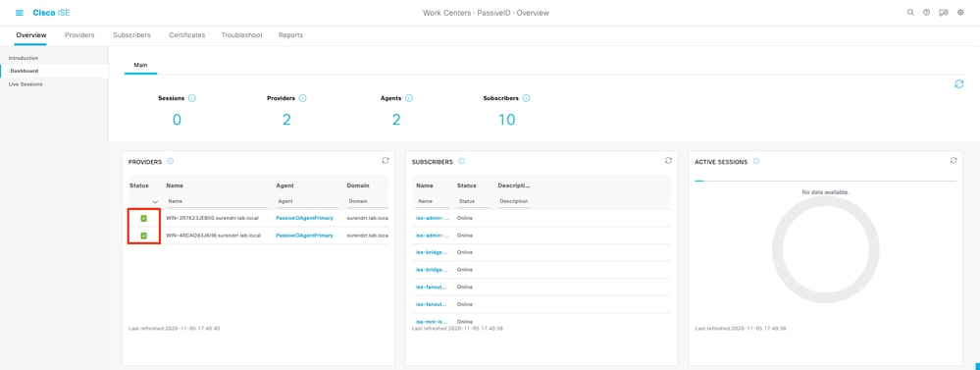Focus the Agent filter field in Providers
The width and height of the screenshot is (980, 370).
[x=307, y=202]
